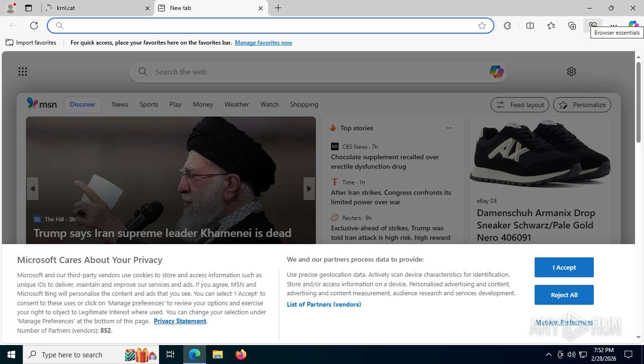This screenshot has width=644, height=364.
Task: Open File Explorer from taskbar
Action: click(x=217, y=355)
